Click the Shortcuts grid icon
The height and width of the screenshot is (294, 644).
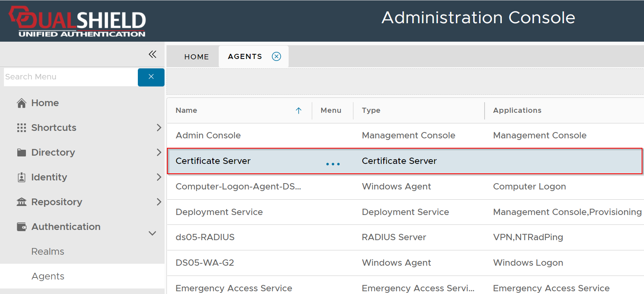click(22, 128)
